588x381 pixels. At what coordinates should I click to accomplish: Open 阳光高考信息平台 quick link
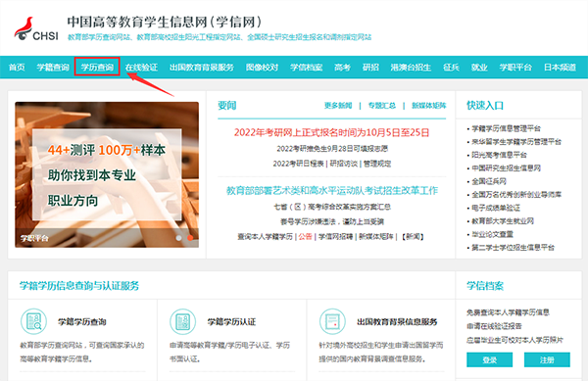(x=499, y=155)
